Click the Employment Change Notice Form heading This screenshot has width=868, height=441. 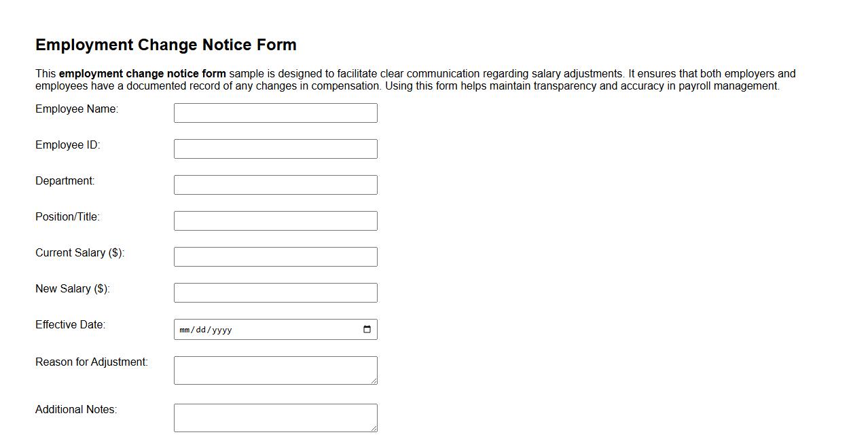coord(166,45)
